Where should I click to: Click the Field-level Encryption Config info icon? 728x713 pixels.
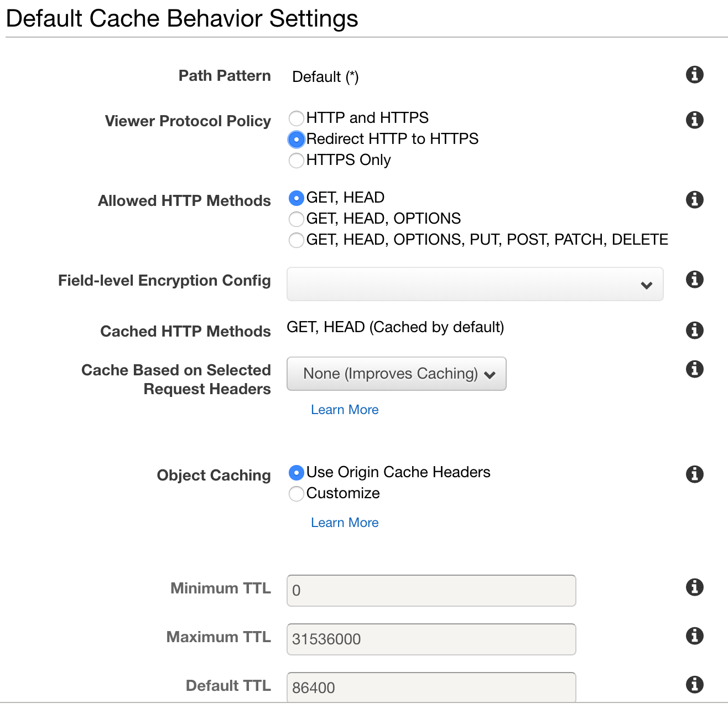tap(694, 280)
